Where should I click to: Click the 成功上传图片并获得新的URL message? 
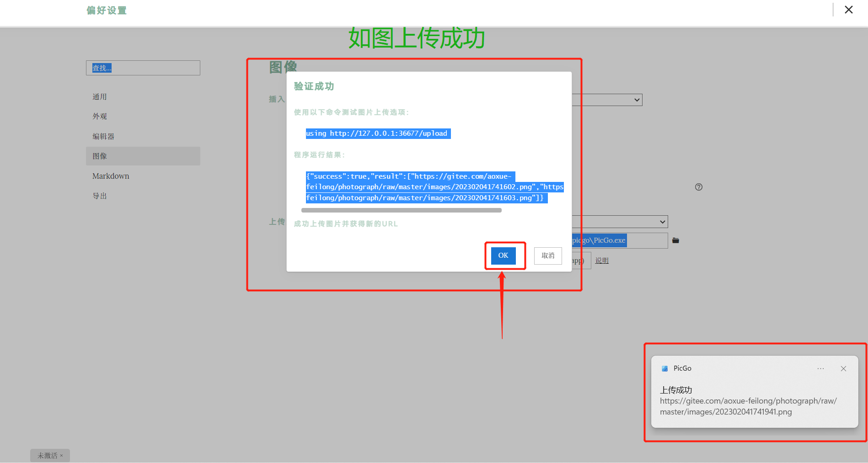[346, 224]
